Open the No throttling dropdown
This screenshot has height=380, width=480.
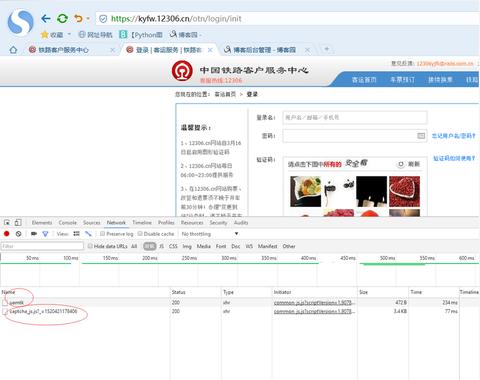tap(210, 234)
